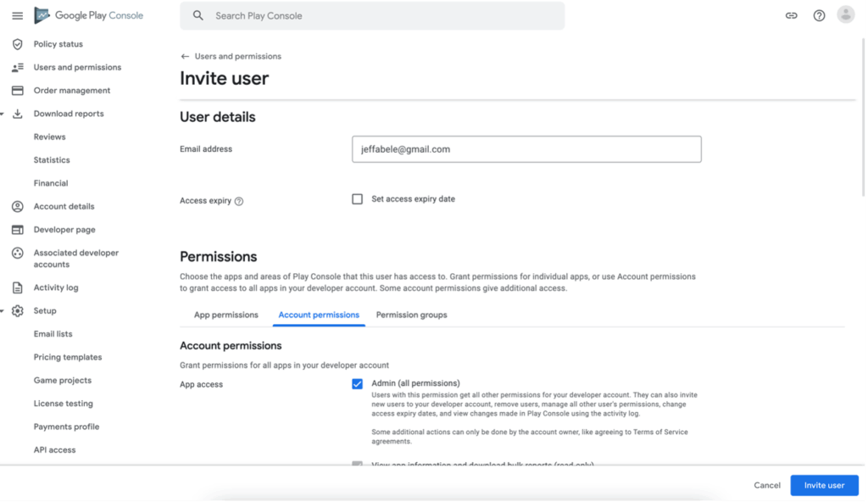Enable Set access expiry date checkbox

pyautogui.click(x=358, y=199)
